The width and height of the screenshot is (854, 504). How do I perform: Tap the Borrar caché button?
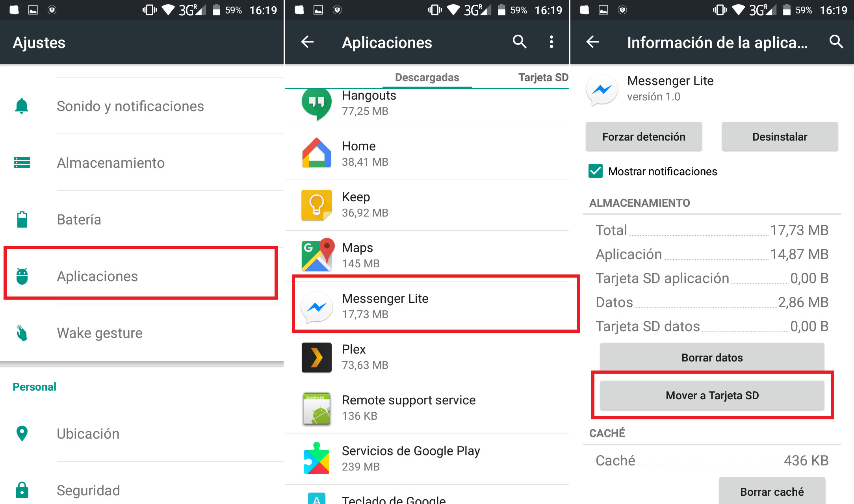pyautogui.click(x=772, y=492)
